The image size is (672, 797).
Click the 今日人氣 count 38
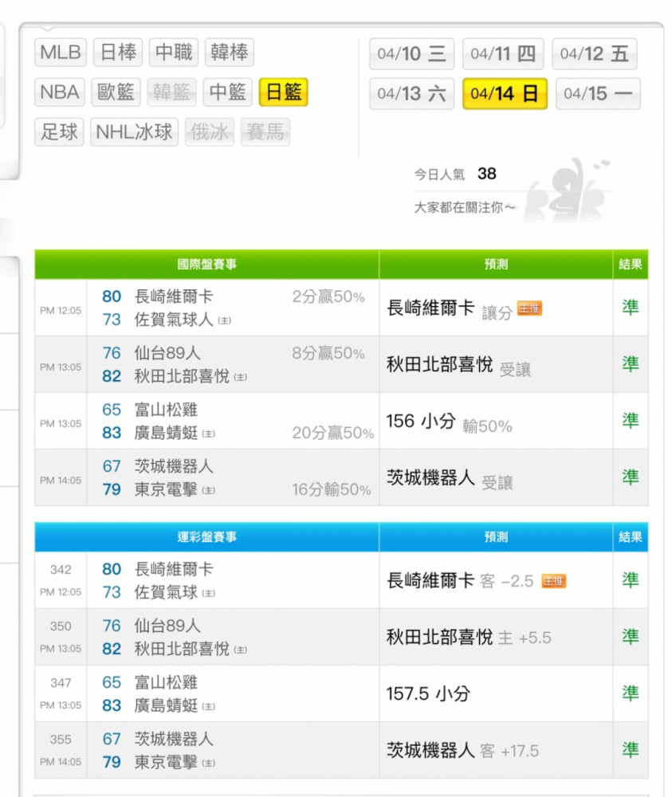point(487,174)
